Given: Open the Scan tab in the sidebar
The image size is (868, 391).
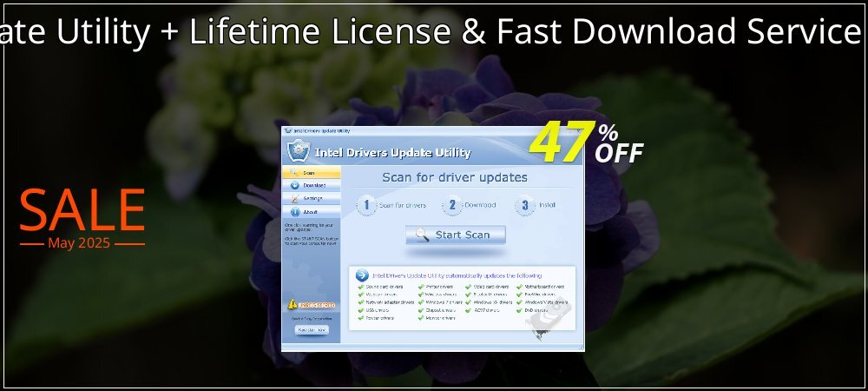Looking at the screenshot, I should coord(311,173).
